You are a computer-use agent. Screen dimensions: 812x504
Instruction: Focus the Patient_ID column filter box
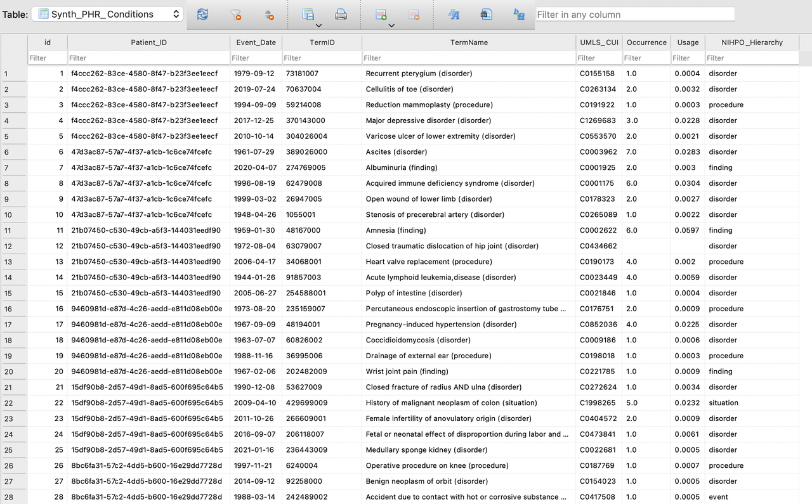pos(148,58)
